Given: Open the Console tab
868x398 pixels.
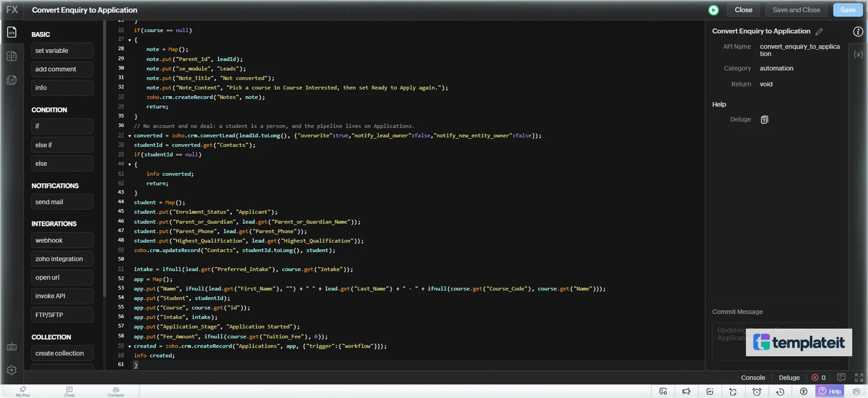Looking at the screenshot, I should tap(753, 378).
